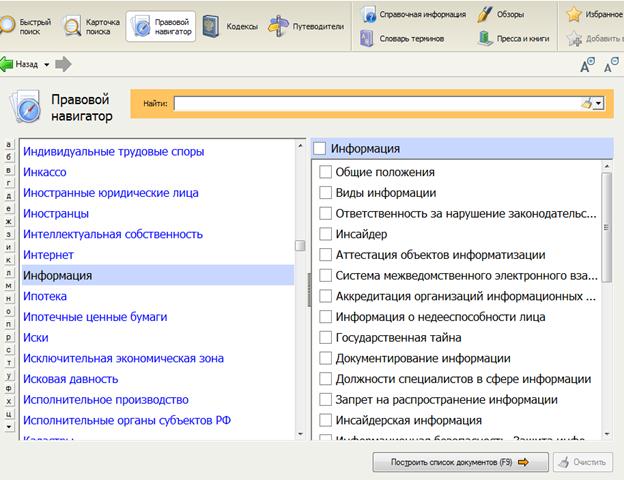Check Система межведомственного электронного checkbox
The width and height of the screenshot is (624, 480).
coord(325,275)
